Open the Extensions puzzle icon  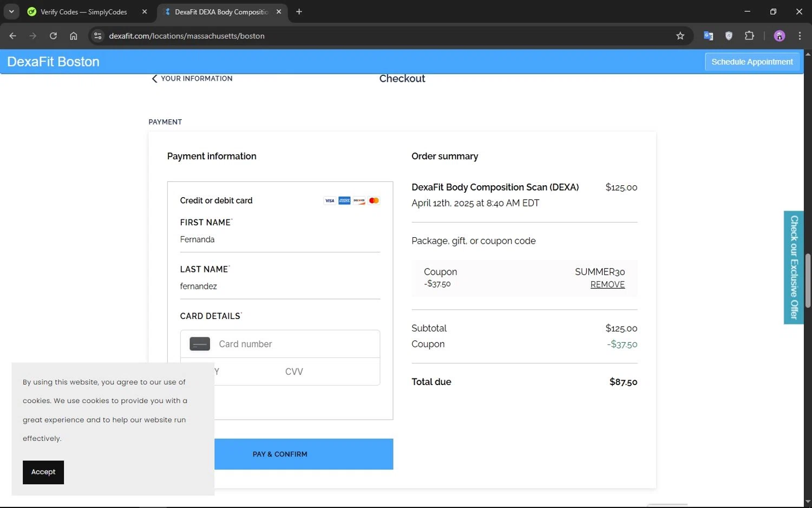749,36
